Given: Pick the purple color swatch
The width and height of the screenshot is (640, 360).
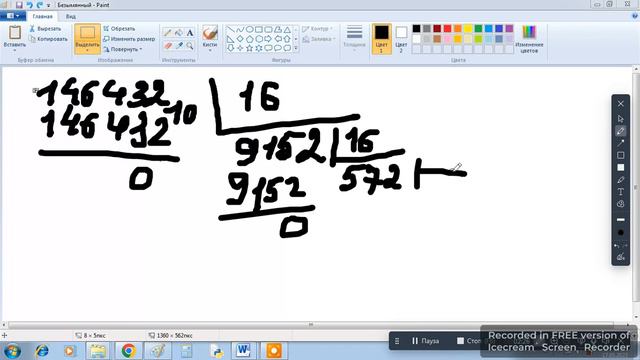Looking at the screenshot, I should click(x=509, y=29).
